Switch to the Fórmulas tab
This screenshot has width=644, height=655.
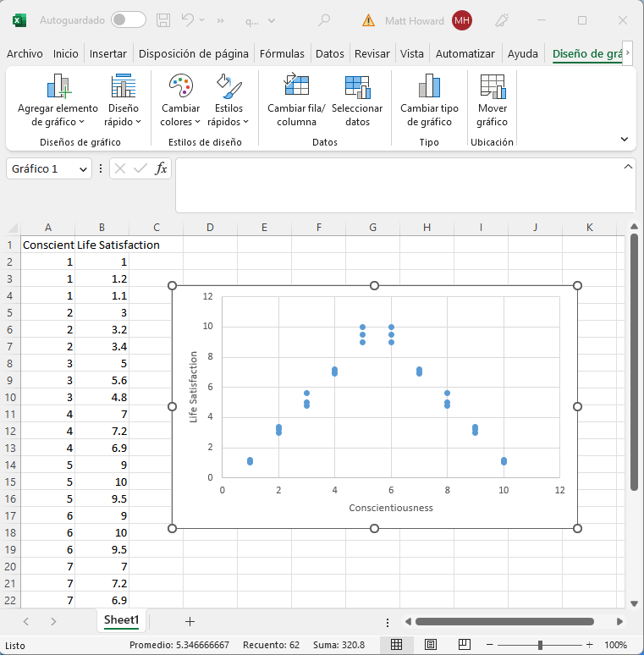coord(282,54)
